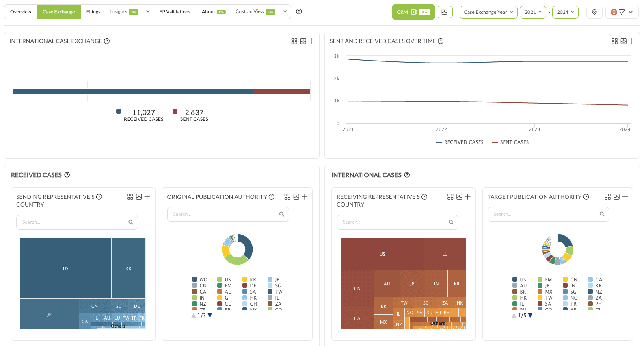Toggle EM legend entry in Target Publication Authority
Image resolution: width=644 pixels, height=346 pixels.
coord(545,280)
